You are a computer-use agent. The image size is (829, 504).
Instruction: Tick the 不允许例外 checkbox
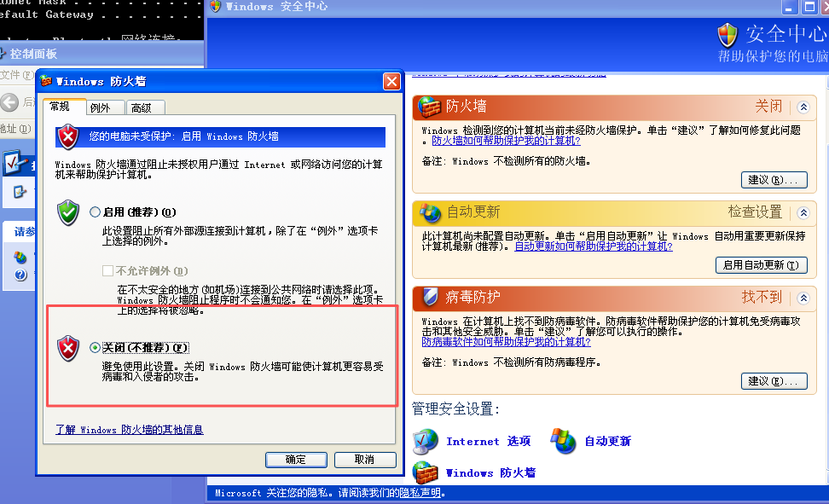(x=107, y=271)
